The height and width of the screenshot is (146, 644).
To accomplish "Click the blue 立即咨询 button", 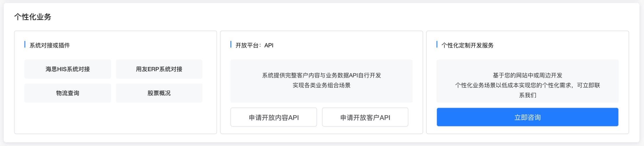I will [527, 117].
